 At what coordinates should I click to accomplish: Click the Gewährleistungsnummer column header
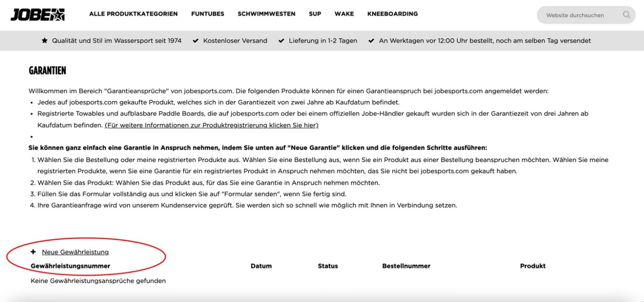click(70, 266)
